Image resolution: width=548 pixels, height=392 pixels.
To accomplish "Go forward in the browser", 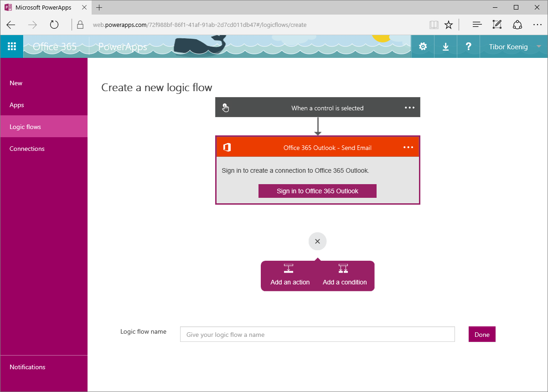I will click(32, 25).
